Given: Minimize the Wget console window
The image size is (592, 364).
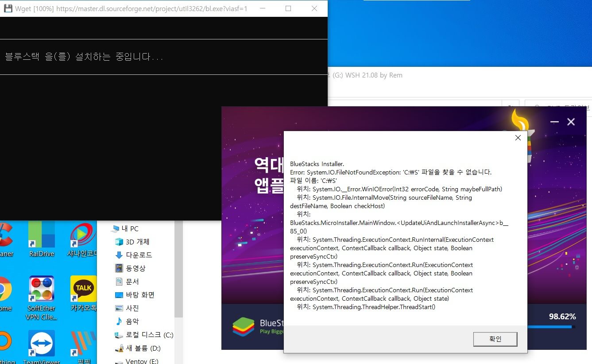Looking at the screenshot, I should pos(263,8).
